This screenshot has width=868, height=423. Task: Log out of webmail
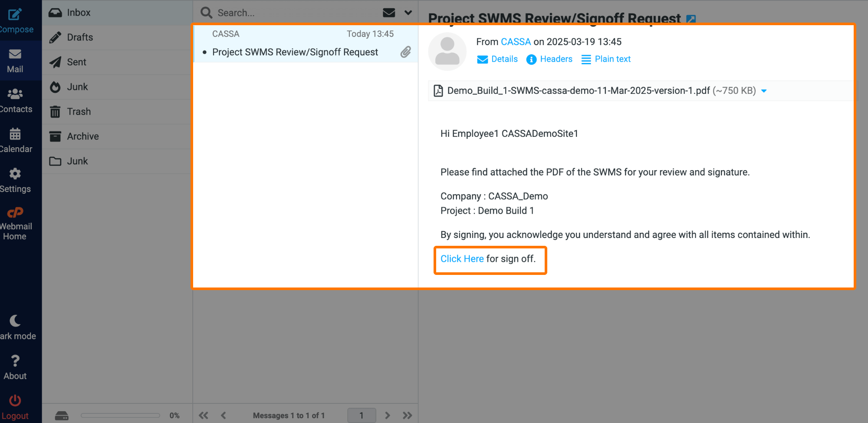[x=15, y=407]
